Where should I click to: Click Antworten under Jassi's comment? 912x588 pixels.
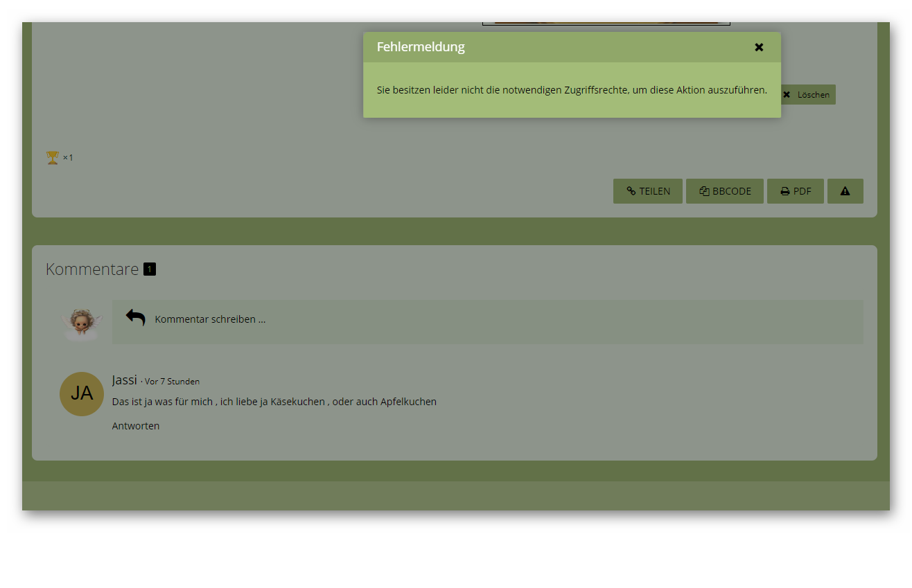(136, 426)
